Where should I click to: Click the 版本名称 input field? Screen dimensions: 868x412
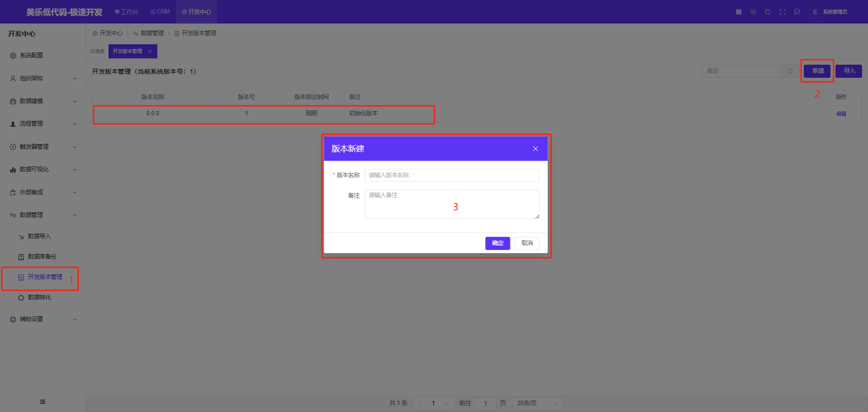(452, 175)
